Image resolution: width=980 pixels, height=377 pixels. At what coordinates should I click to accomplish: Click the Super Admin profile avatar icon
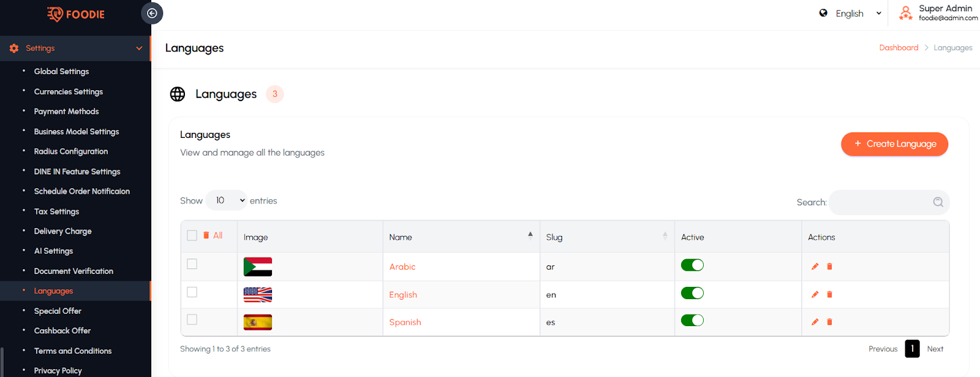(x=905, y=13)
